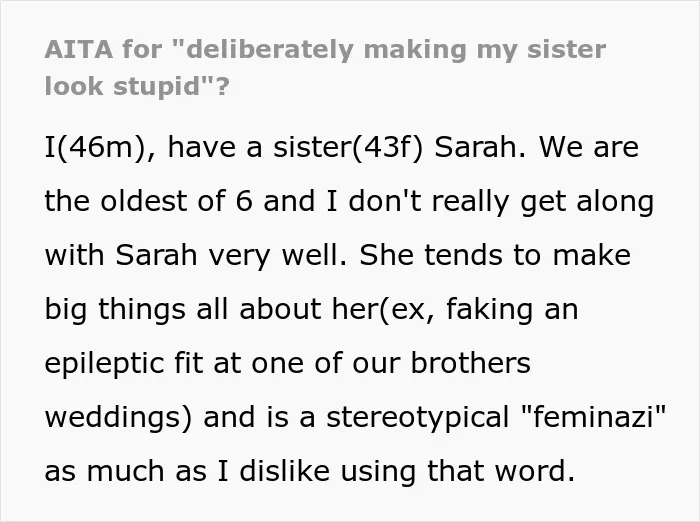This screenshot has width=700, height=522.
Task: Click the text 'sister(43f)' in the post
Action: (348, 147)
